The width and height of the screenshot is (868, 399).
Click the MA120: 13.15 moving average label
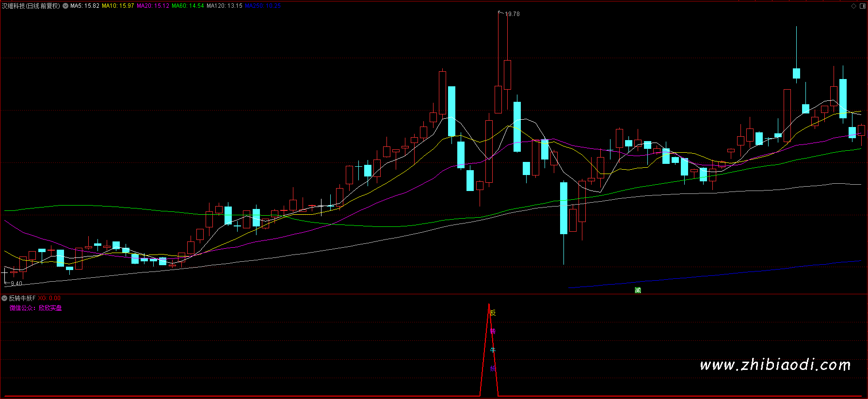[x=224, y=6]
